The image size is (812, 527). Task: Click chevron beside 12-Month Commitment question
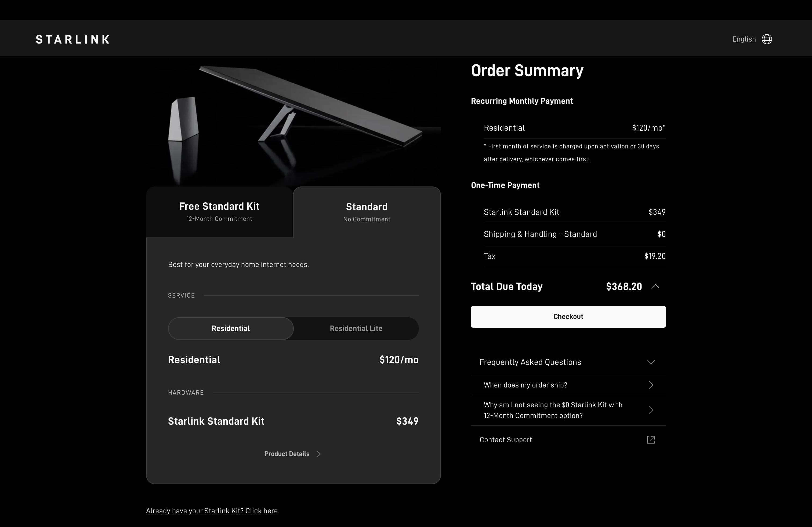coord(651,410)
